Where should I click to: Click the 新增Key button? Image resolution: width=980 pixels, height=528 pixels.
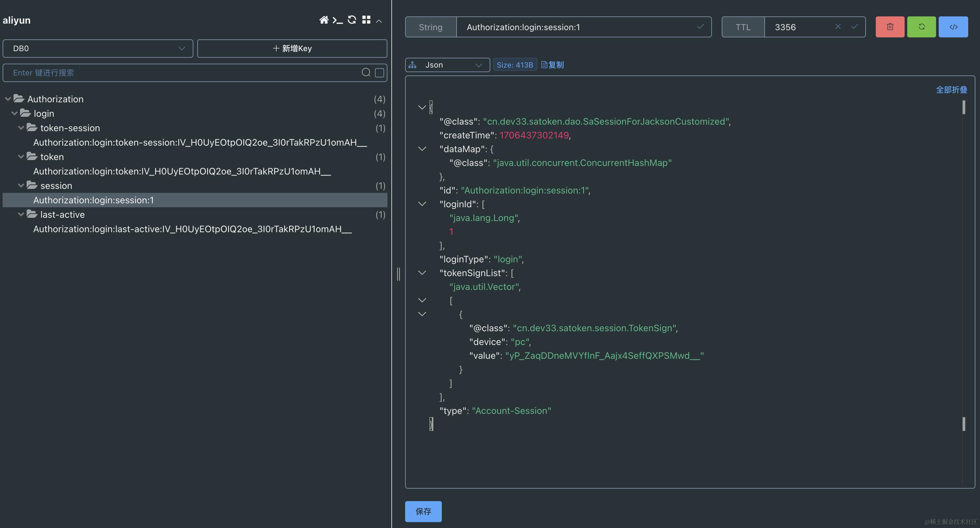point(291,48)
